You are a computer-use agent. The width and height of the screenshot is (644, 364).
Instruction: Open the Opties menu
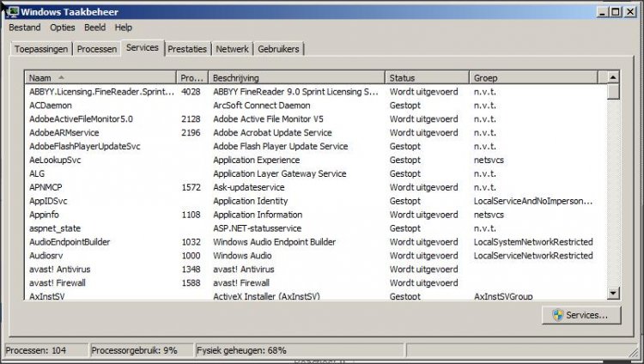tap(63, 27)
